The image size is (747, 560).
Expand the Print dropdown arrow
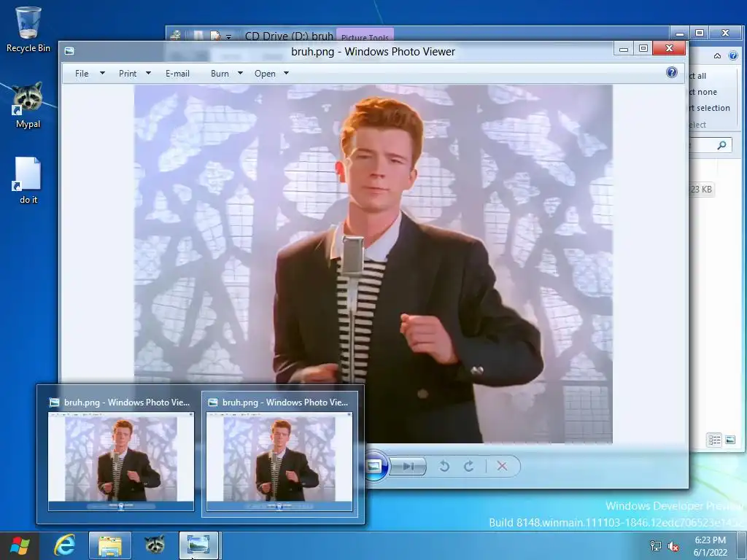tap(148, 74)
